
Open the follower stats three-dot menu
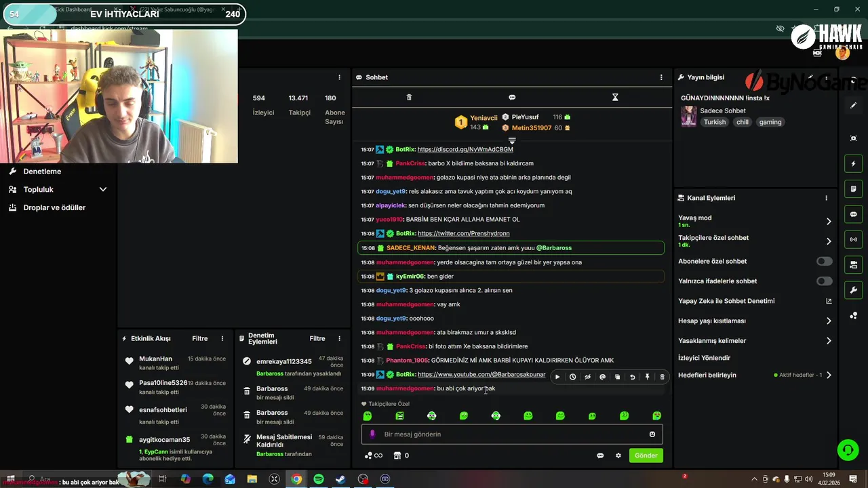point(339,77)
